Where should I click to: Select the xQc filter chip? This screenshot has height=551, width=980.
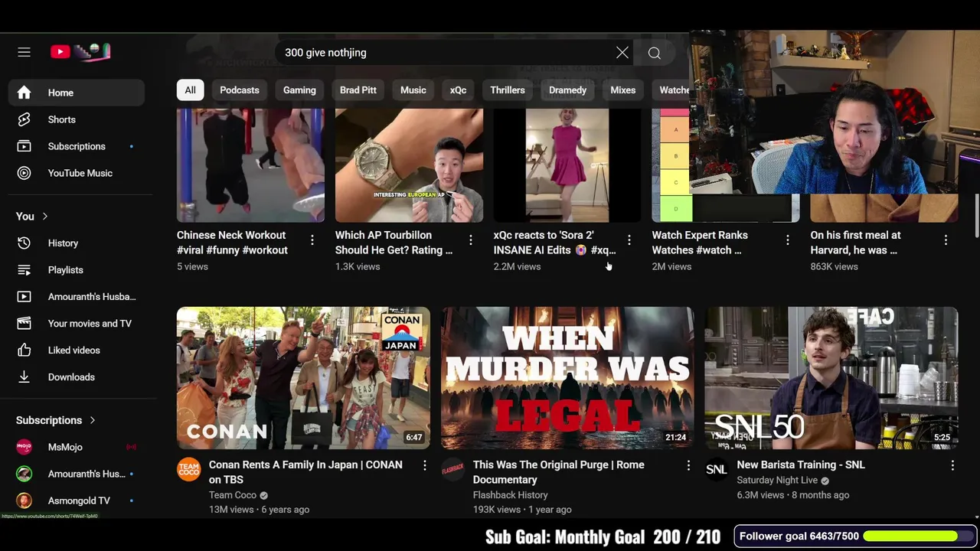[x=458, y=90]
